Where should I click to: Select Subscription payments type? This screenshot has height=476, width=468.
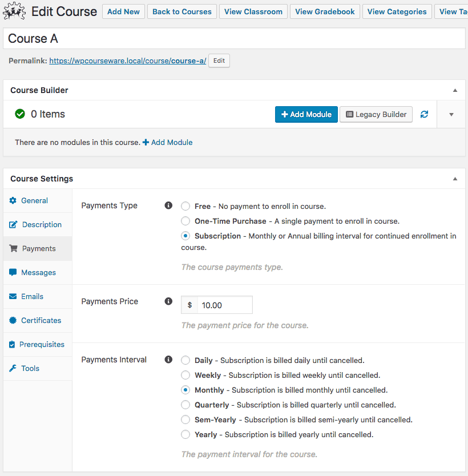pyautogui.click(x=185, y=236)
